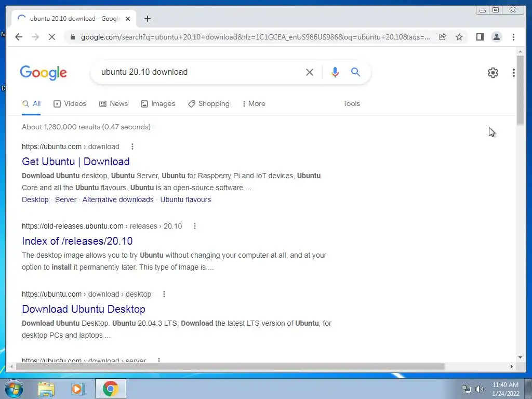Open Chrome profile avatar menu
The image size is (532, 399).
point(496,37)
